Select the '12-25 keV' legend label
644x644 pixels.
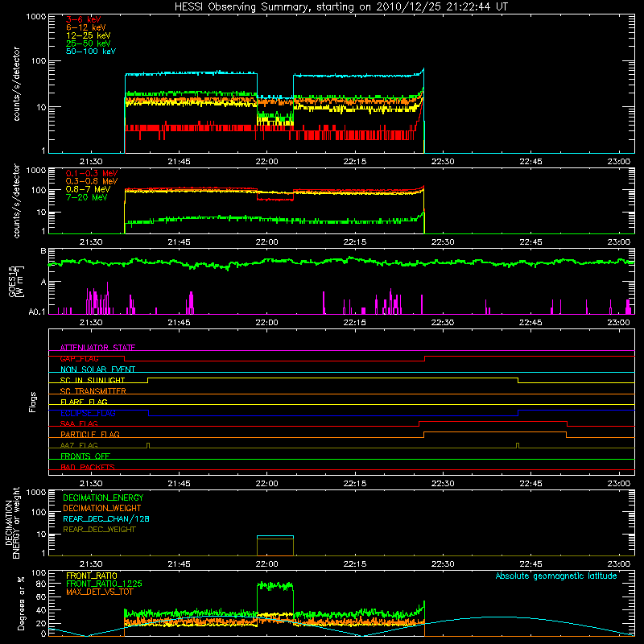tap(89, 35)
